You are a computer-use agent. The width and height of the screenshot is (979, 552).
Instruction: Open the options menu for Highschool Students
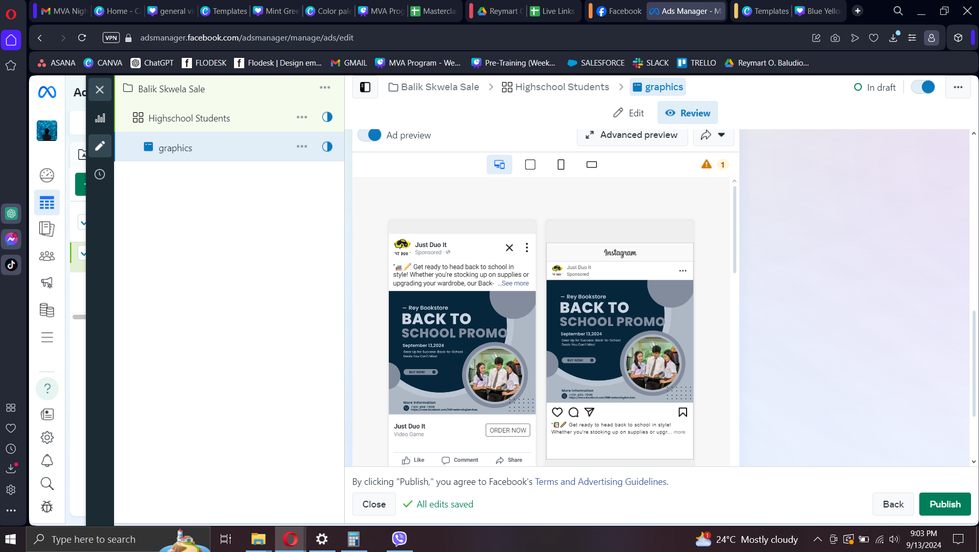tap(302, 117)
